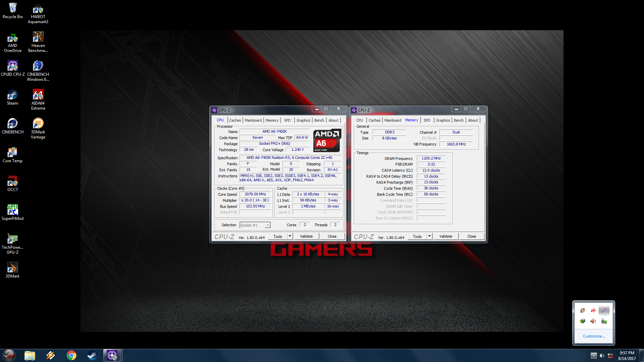Click the Customize... link in tray popup
The height and width of the screenshot is (362, 644).
pos(594,336)
